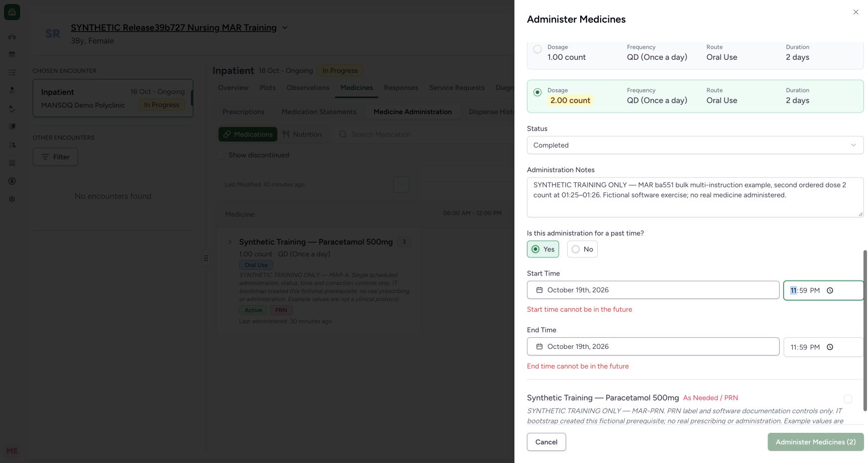The image size is (868, 463).
Task: Toggle Show discontinued checkbox
Action: coord(221,155)
